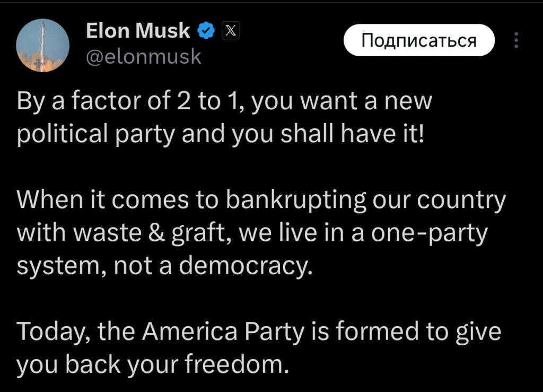The height and width of the screenshot is (392, 543).
Task: Click the line 'you back your freedom.'
Action: coord(153,364)
